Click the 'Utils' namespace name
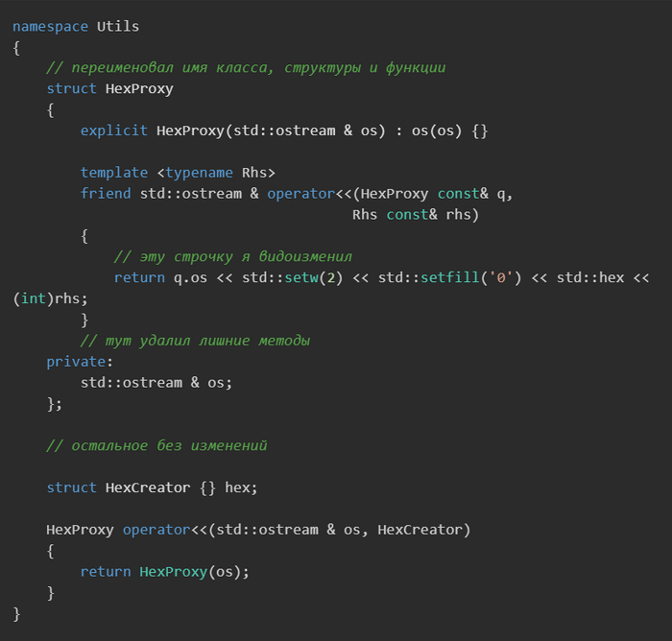Image resolution: width=672 pixels, height=641 pixels. 118,26
